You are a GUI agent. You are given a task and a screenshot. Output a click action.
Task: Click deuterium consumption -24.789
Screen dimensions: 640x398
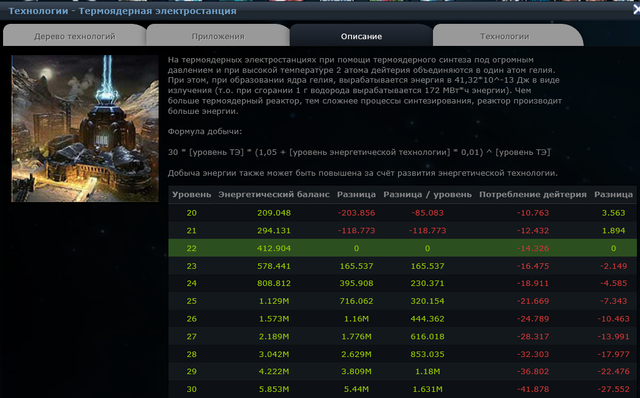coord(533,319)
